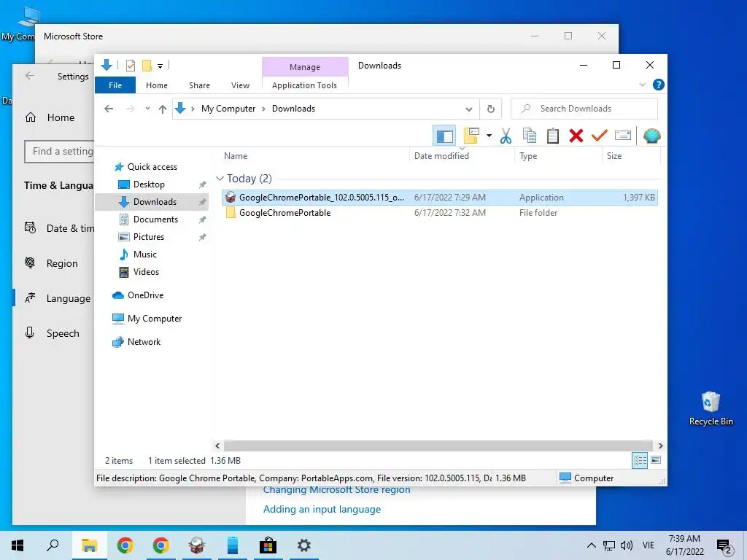The width and height of the screenshot is (747, 560).
Task: Switch to Details view icon in status bar
Action: (640, 460)
